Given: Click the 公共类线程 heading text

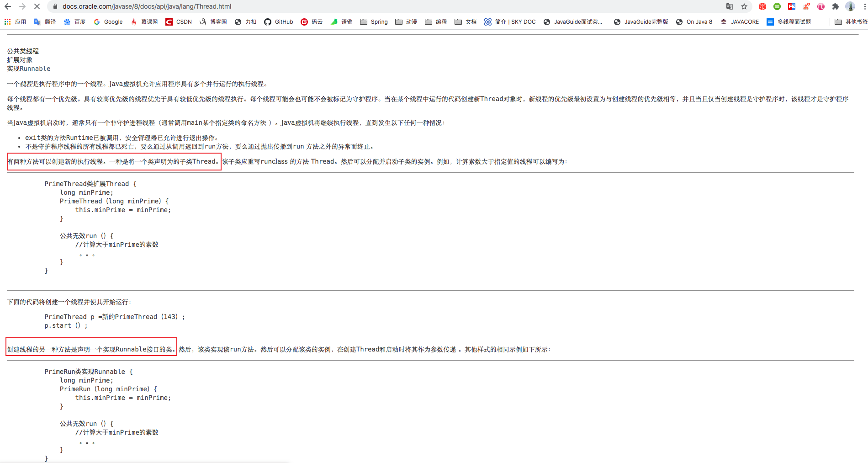Looking at the screenshot, I should [23, 51].
